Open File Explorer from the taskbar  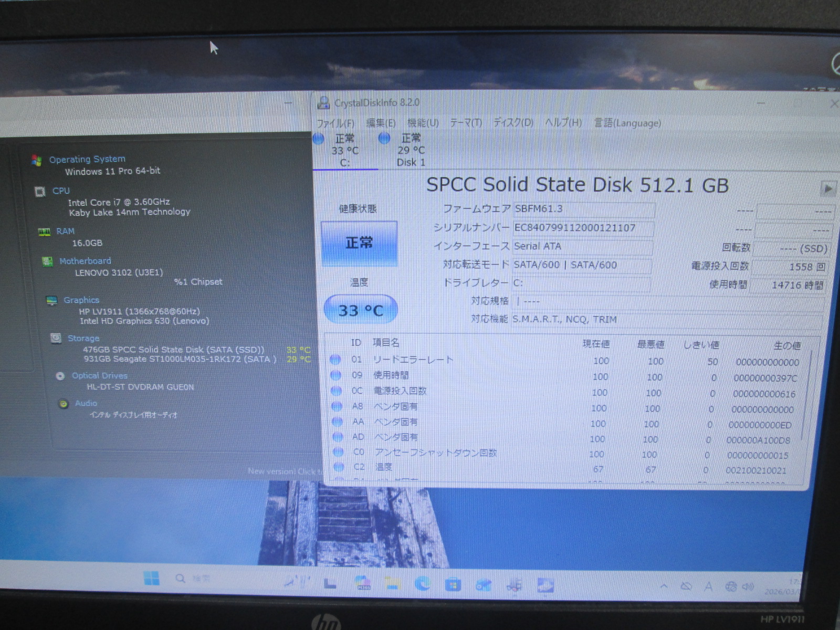[x=392, y=583]
